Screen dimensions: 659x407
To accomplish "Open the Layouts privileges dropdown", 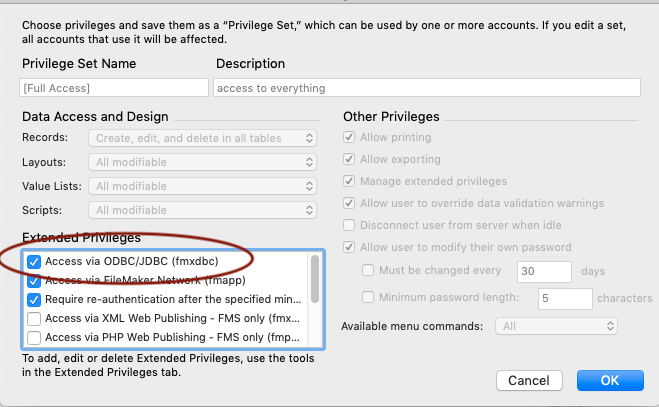I will click(202, 162).
